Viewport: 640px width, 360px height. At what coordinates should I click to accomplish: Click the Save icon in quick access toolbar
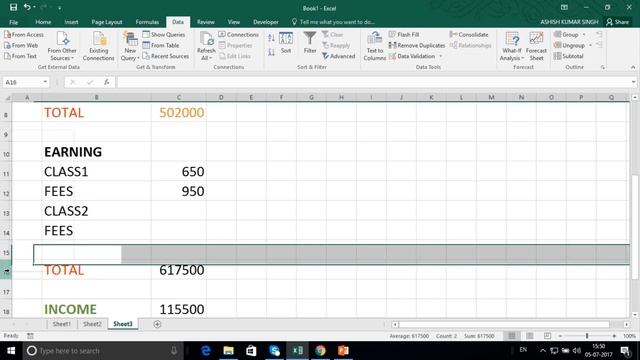pos(13,7)
